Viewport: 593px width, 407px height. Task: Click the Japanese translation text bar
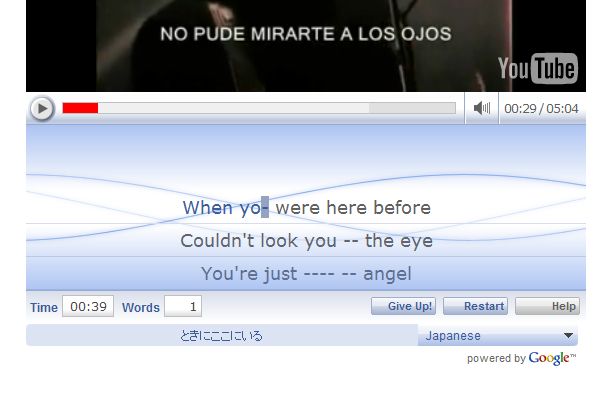point(222,336)
